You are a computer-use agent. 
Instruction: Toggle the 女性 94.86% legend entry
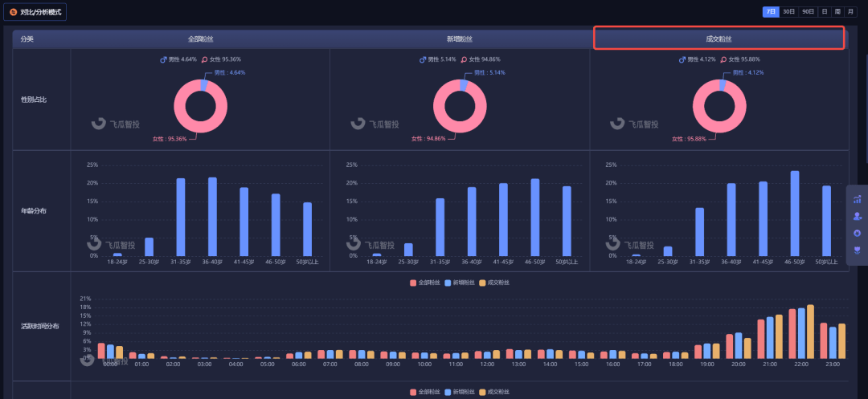(x=481, y=59)
